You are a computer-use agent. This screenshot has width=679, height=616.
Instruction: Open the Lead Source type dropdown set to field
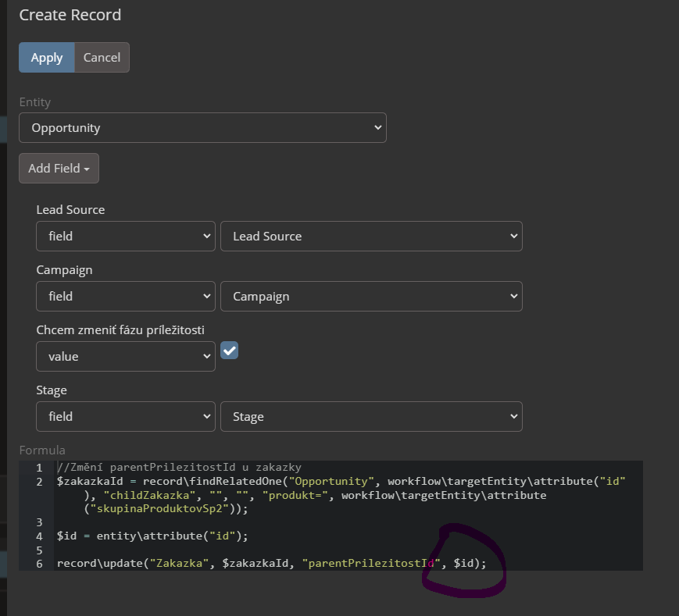coord(125,236)
